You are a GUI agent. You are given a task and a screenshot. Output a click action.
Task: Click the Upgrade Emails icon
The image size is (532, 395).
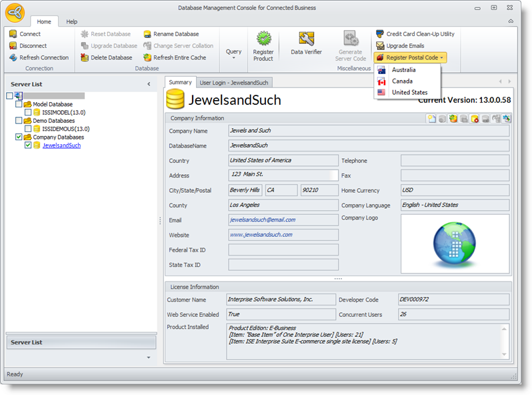click(380, 46)
